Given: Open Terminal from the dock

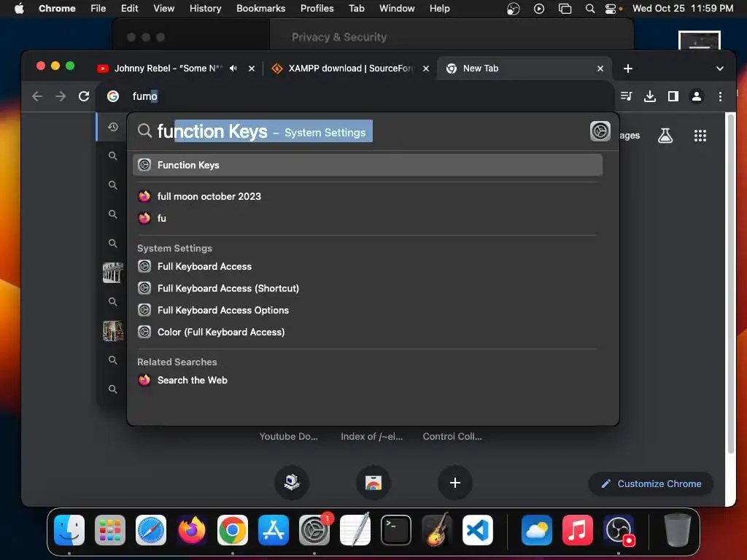Looking at the screenshot, I should coord(396,530).
